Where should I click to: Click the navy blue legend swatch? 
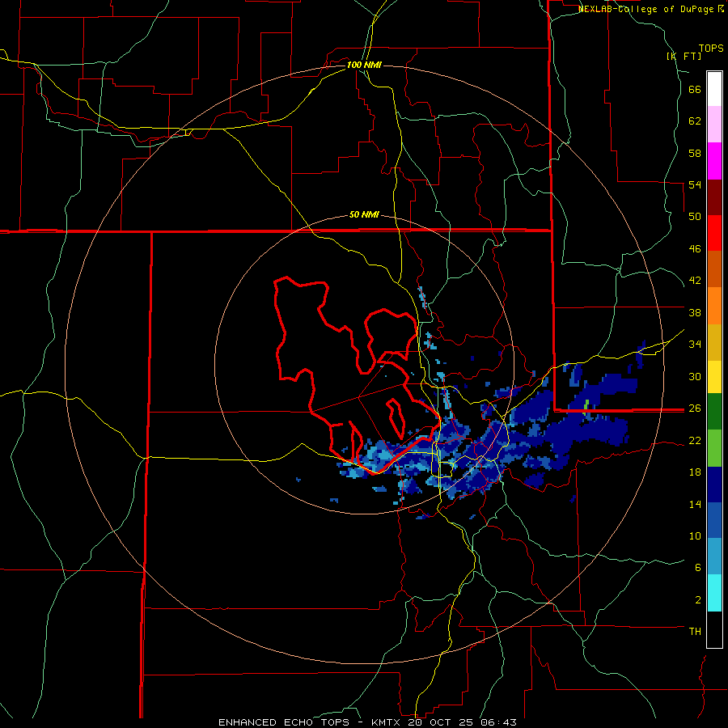pos(714,485)
